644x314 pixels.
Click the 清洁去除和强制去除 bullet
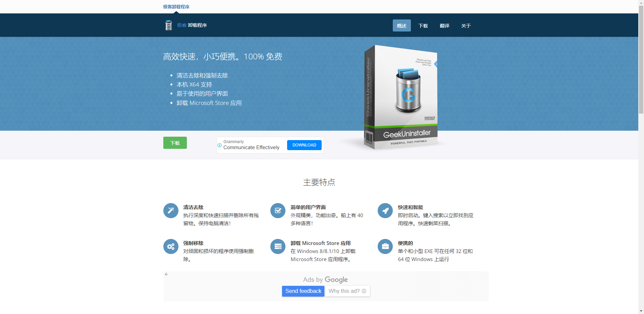coord(202,75)
